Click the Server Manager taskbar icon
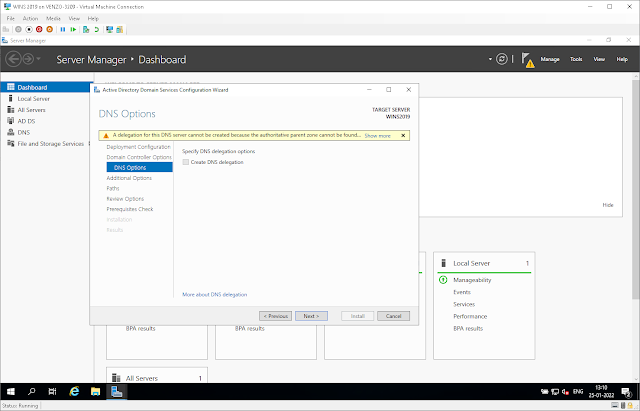Viewport: 640px width, 411px height. [x=117, y=392]
